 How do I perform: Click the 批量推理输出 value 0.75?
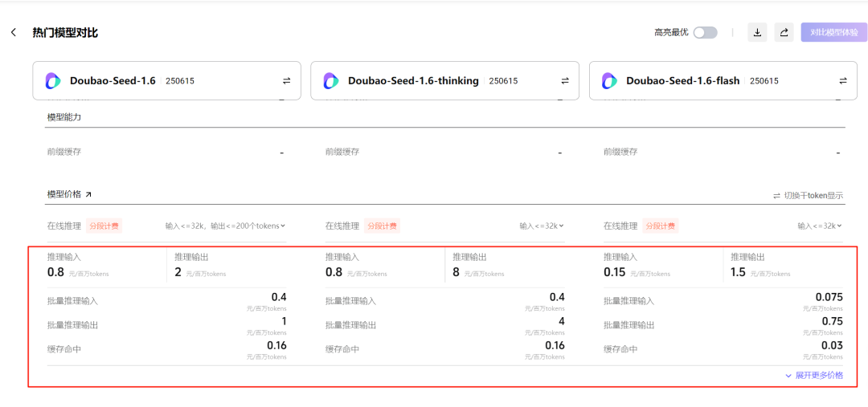click(833, 321)
